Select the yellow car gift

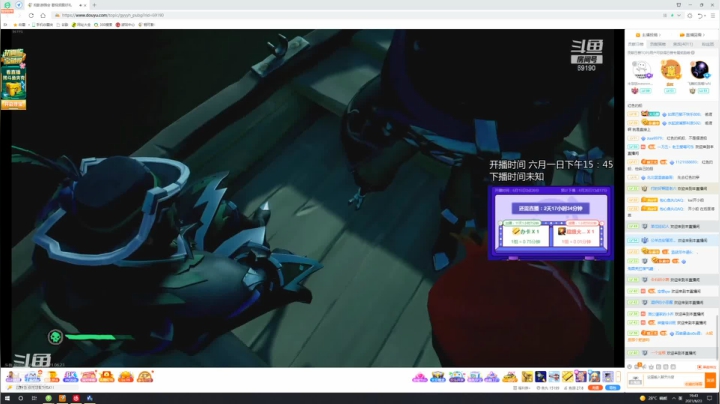pyautogui.click(x=510, y=377)
